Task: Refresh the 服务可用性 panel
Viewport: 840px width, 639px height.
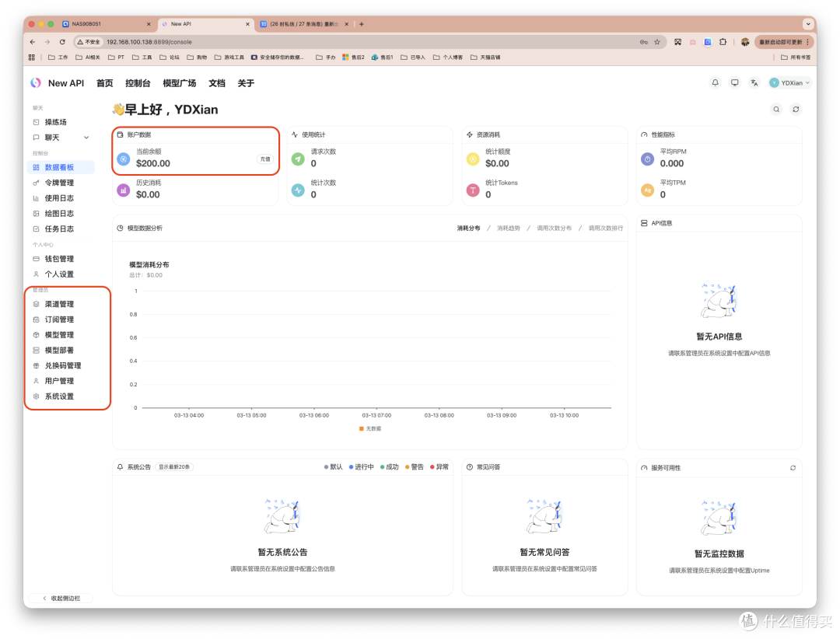Action: click(793, 468)
